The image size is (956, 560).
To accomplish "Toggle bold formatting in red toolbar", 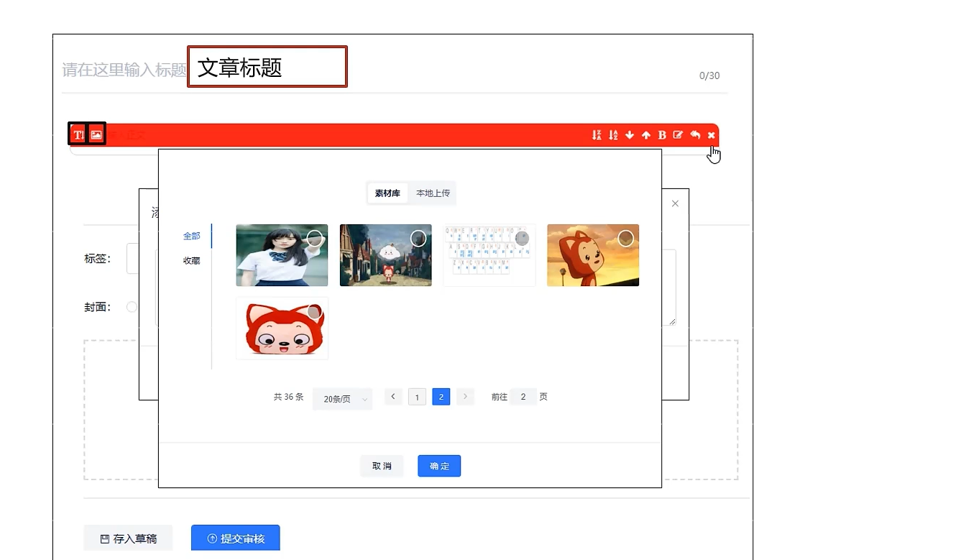I will tap(662, 135).
